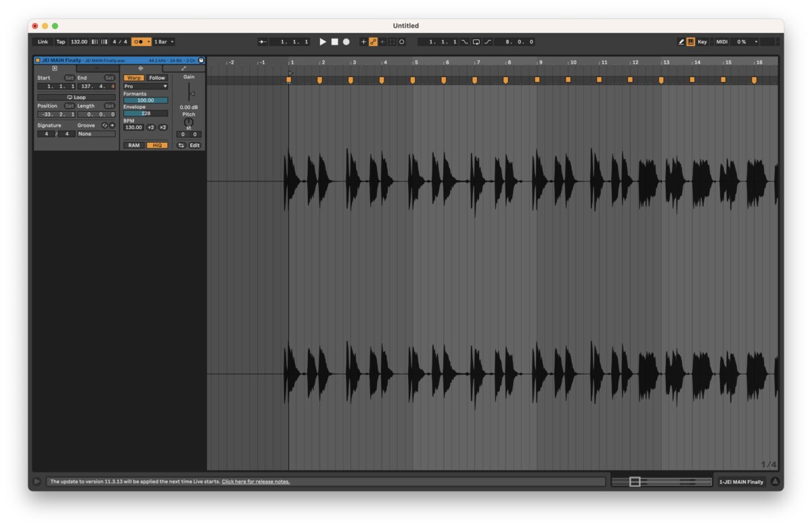Click the Re-enable Automation icon
This screenshot has width=812, height=528.
coord(382,42)
